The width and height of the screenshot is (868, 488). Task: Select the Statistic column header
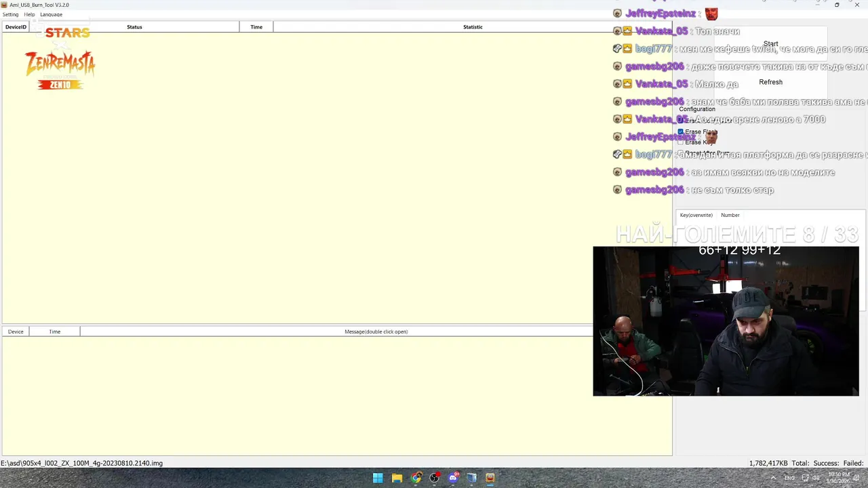click(x=473, y=27)
